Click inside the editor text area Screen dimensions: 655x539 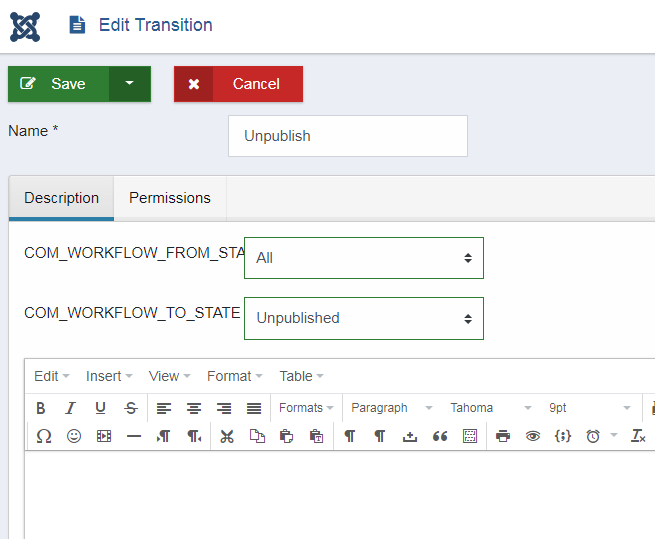[x=340, y=495]
